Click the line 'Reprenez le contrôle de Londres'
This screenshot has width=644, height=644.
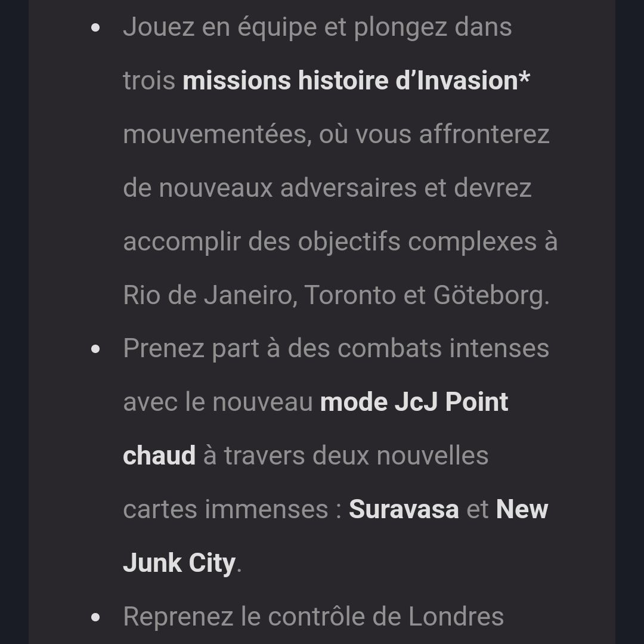click(314, 617)
